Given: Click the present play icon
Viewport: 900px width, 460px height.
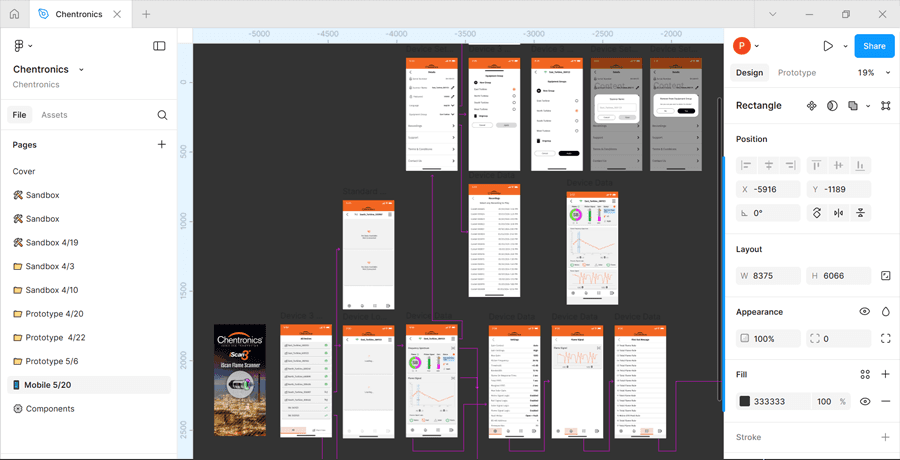Looking at the screenshot, I should point(828,46).
